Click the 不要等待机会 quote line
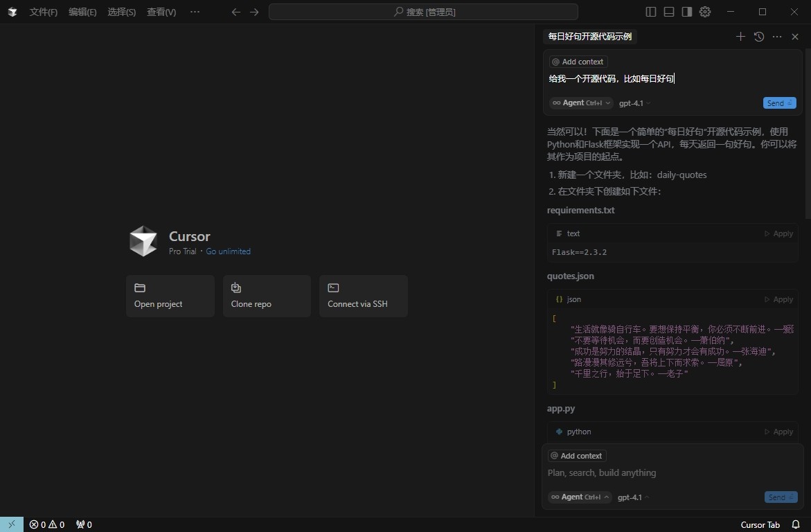This screenshot has width=811, height=532. click(x=652, y=341)
